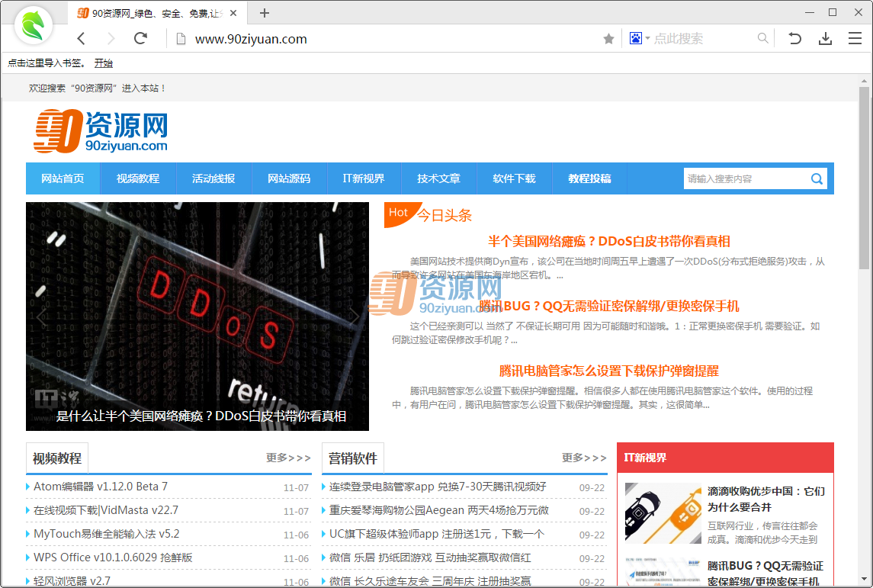Open WPS Office v10.1.0.6029 抢鲜版 entry

point(113,557)
